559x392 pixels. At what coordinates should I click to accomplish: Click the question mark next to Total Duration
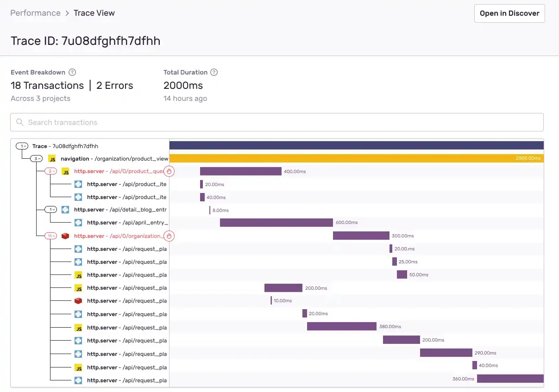214,72
